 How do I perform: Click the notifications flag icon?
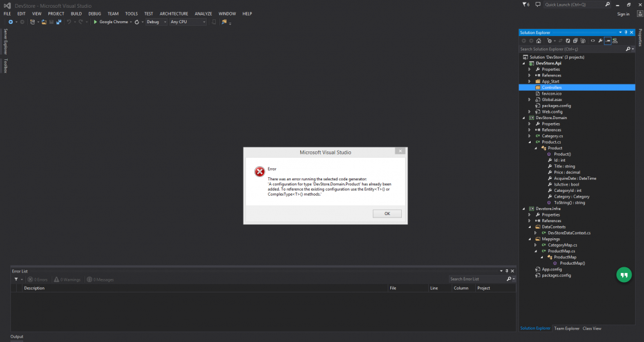[x=524, y=5]
